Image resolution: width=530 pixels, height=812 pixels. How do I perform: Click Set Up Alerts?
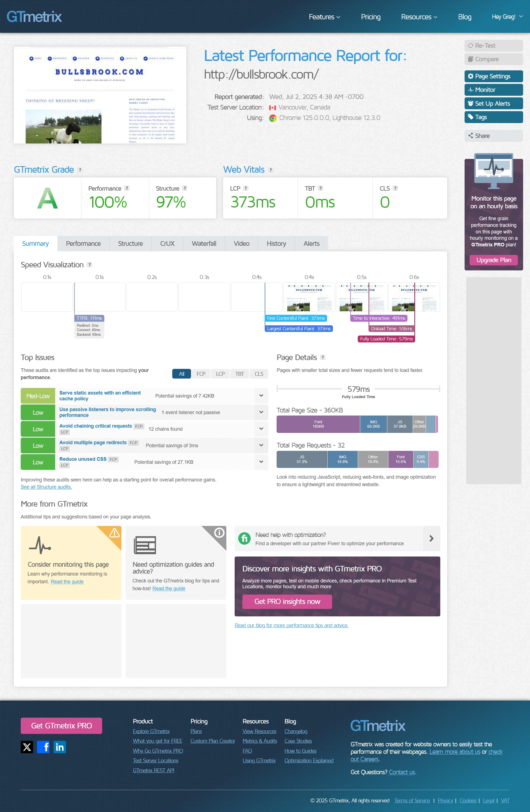(x=494, y=103)
